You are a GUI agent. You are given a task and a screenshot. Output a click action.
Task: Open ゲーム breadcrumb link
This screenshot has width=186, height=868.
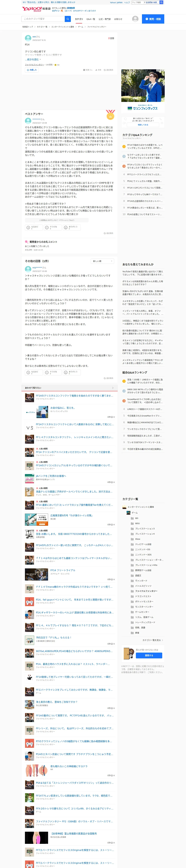click(x=80, y=27)
